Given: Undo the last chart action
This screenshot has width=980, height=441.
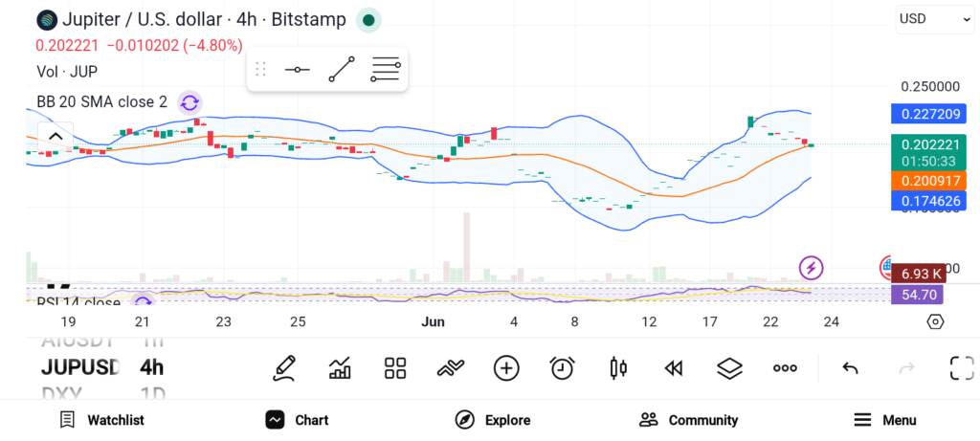Looking at the screenshot, I should pos(850,368).
